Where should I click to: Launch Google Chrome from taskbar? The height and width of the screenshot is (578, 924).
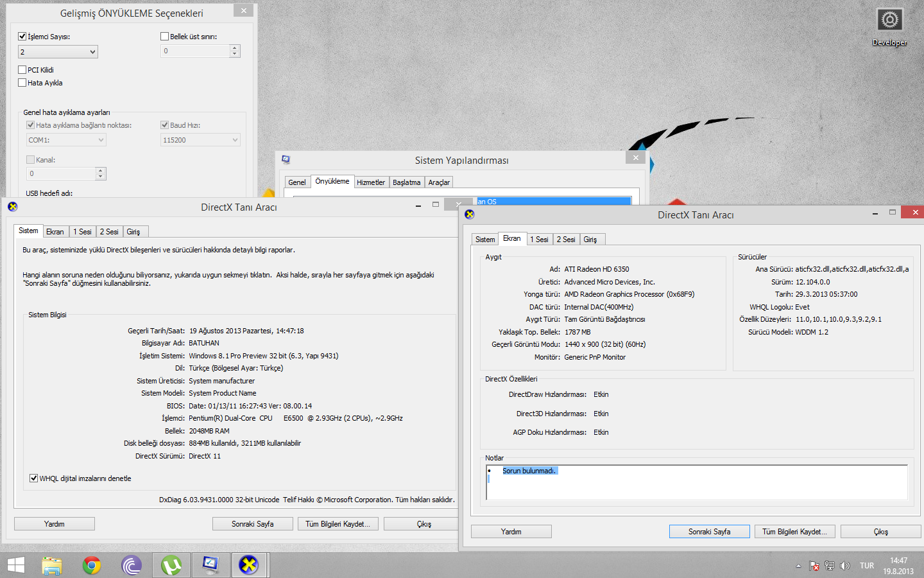click(92, 565)
